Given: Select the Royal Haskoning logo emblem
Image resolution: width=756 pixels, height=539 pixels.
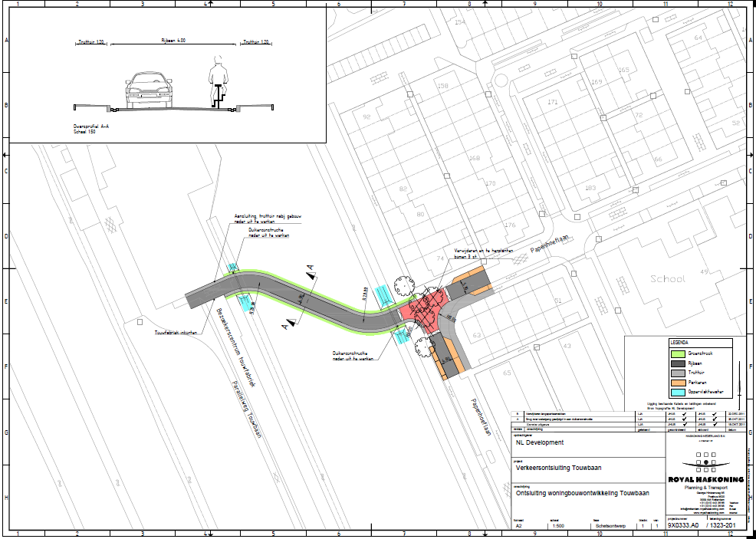Looking at the screenshot, I should 706,462.
